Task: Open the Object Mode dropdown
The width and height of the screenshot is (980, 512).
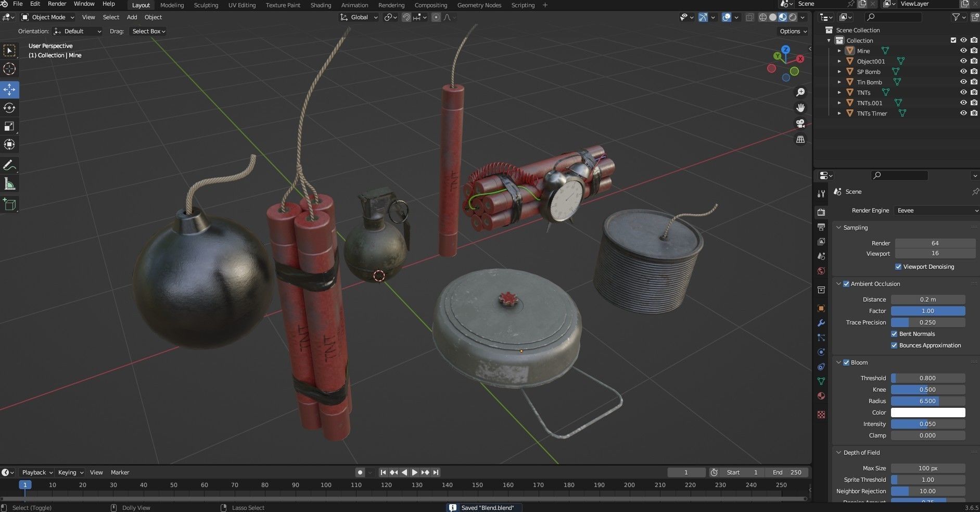Action: (x=47, y=17)
